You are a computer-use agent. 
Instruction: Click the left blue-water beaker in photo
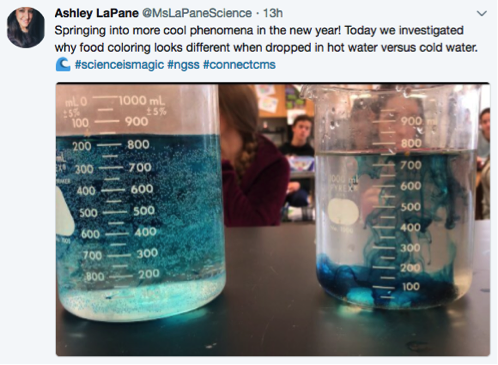pyautogui.click(x=140, y=203)
